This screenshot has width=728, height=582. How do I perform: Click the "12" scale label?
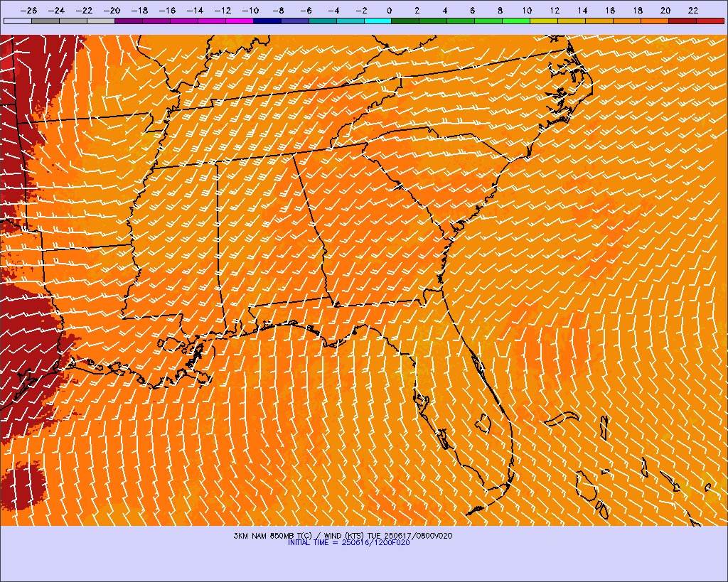[x=555, y=11]
